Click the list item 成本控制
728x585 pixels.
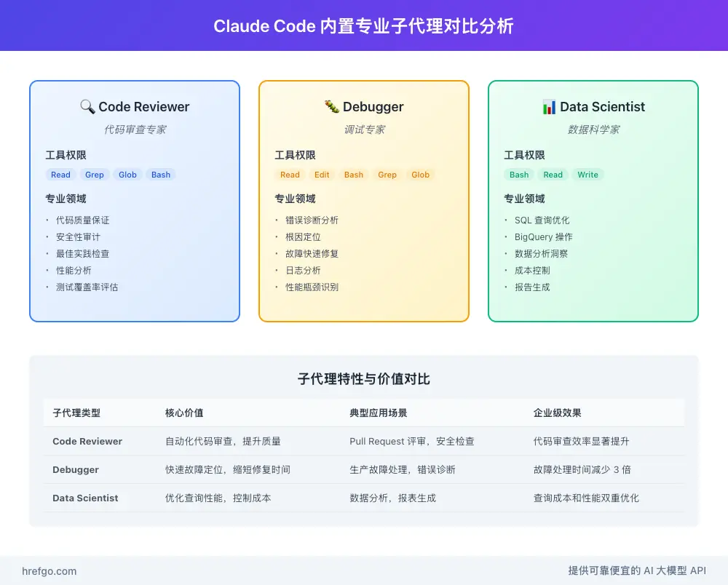point(532,271)
